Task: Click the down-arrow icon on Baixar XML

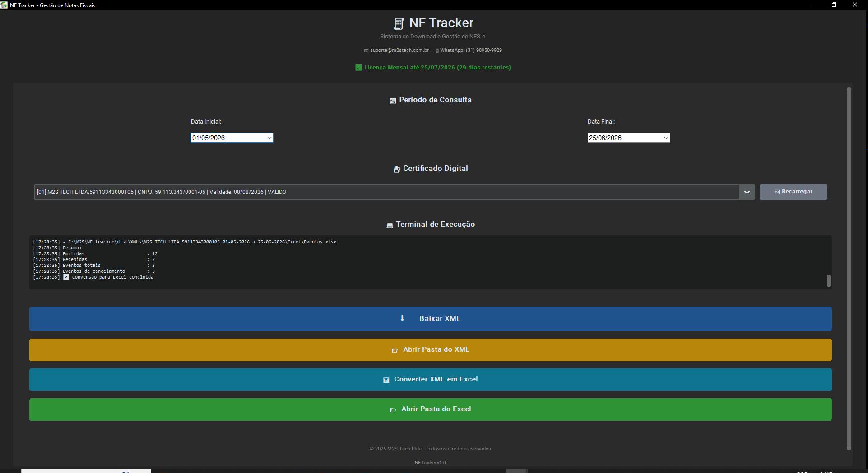Action: pos(402,318)
